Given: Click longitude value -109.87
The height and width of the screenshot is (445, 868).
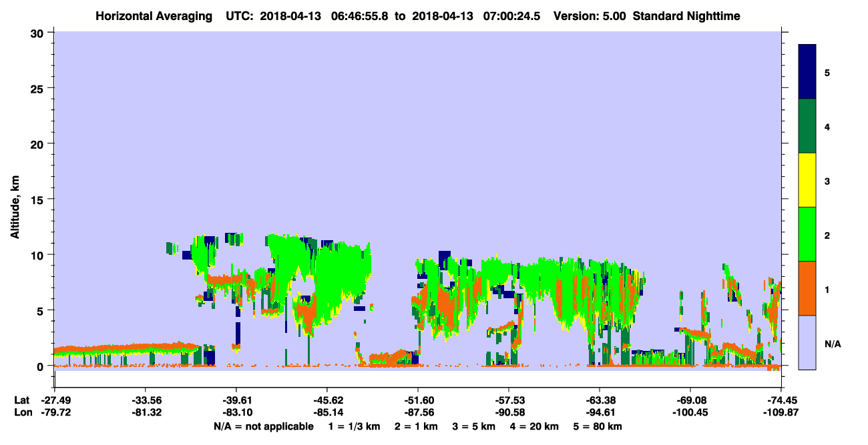Looking at the screenshot, I should tap(781, 412).
